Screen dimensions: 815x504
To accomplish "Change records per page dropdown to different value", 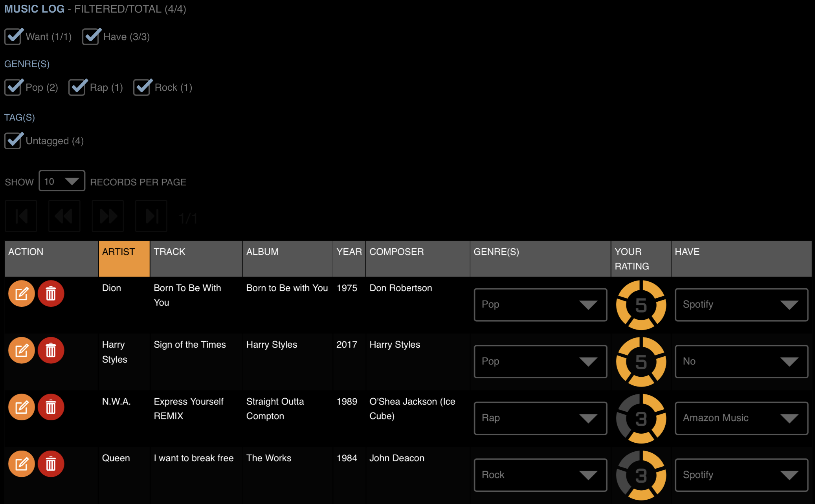I will pos(61,181).
